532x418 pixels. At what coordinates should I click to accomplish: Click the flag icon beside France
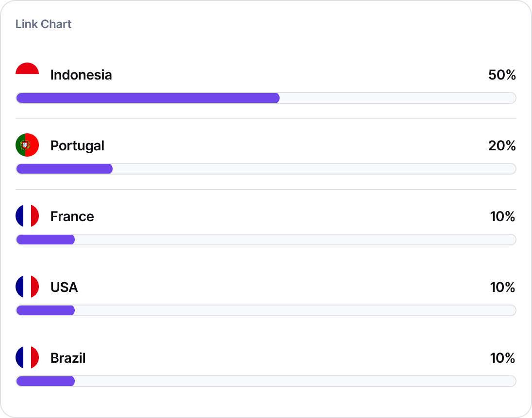27,216
